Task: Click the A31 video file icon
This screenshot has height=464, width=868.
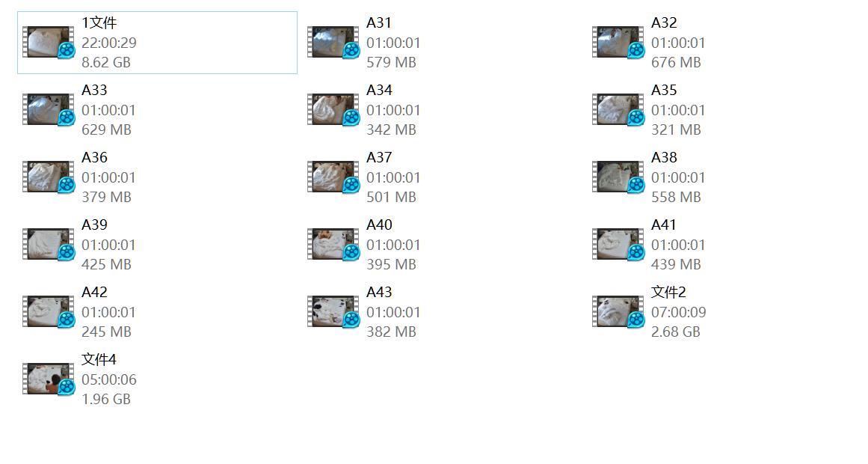Action: click(x=333, y=42)
